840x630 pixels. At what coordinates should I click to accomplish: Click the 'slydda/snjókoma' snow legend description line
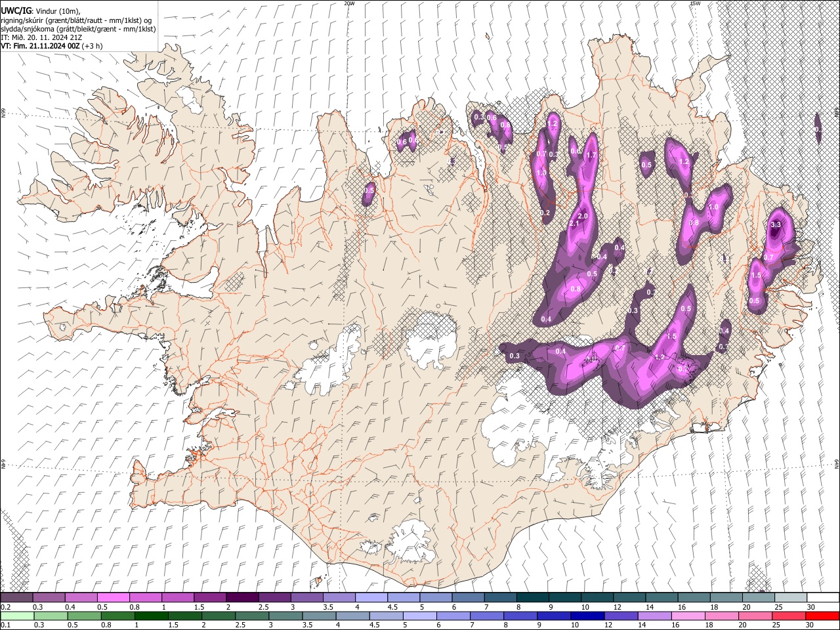[x=78, y=30]
